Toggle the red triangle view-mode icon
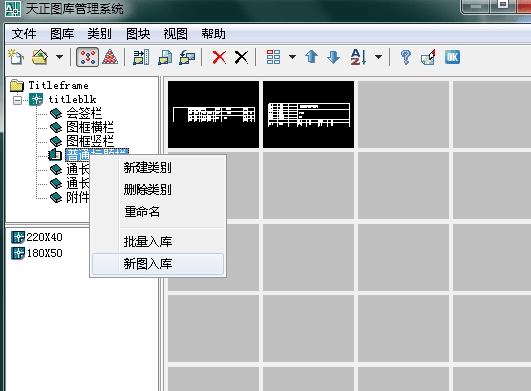 [110, 57]
